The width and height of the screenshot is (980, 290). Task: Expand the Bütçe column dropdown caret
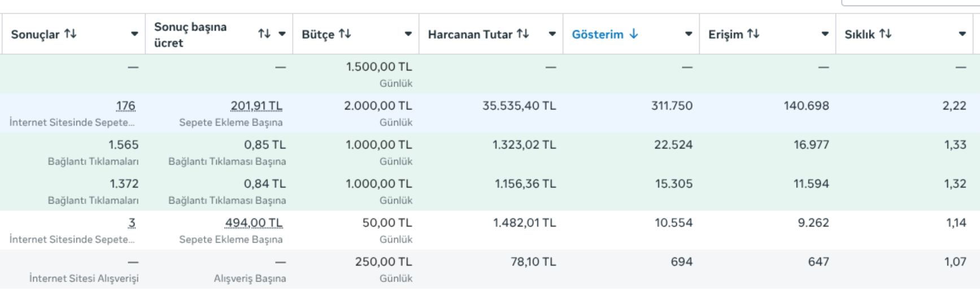coord(408,34)
